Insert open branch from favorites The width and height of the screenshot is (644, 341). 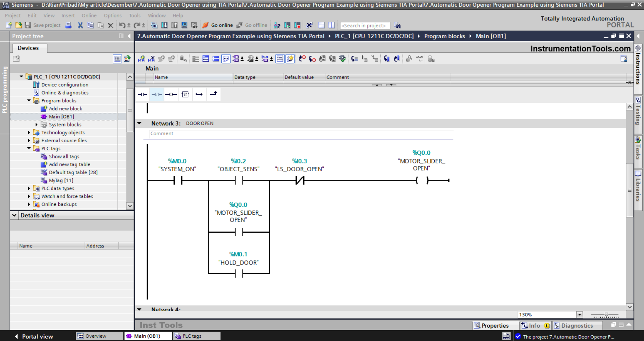199,94
